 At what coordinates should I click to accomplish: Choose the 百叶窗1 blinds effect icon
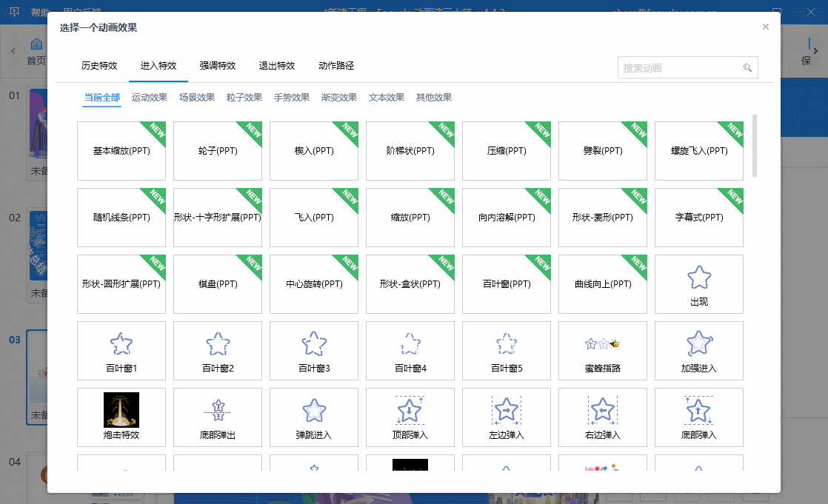[x=121, y=351]
